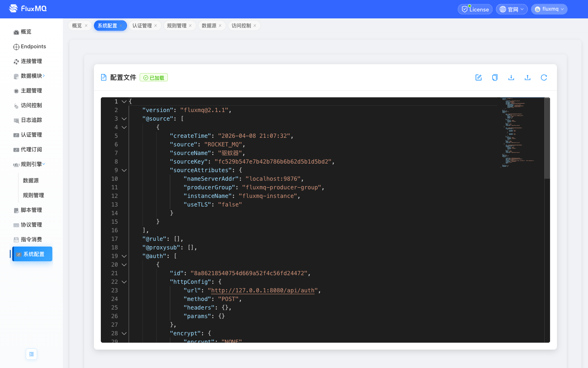Open the 官网 language dropdown
This screenshot has width=588, height=368.
coord(512,9)
